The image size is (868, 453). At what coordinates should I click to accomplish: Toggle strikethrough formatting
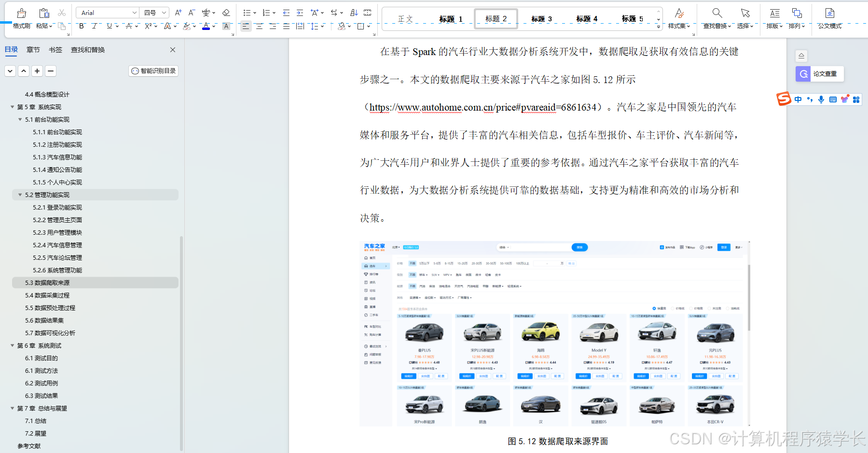(129, 26)
